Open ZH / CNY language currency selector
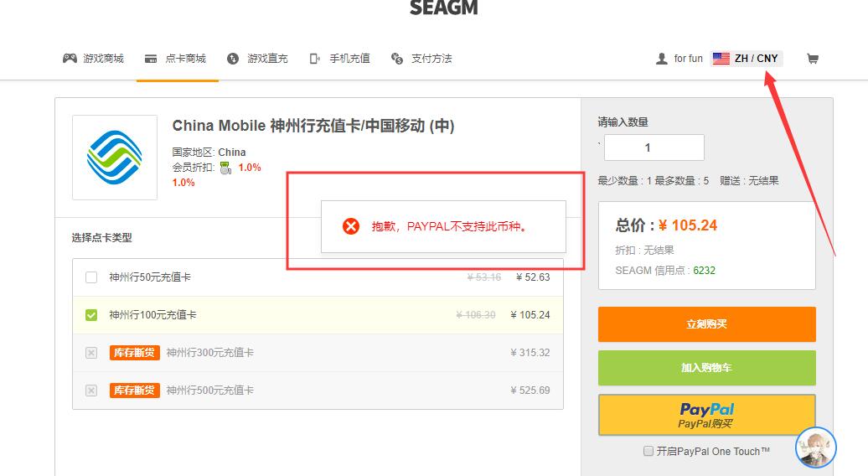This screenshot has height=476, width=868. click(x=747, y=58)
